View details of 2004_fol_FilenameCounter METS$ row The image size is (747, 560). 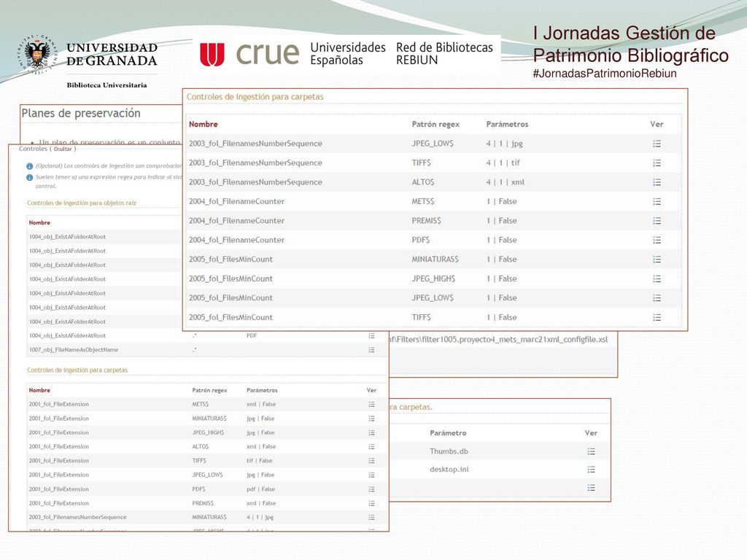click(x=657, y=201)
